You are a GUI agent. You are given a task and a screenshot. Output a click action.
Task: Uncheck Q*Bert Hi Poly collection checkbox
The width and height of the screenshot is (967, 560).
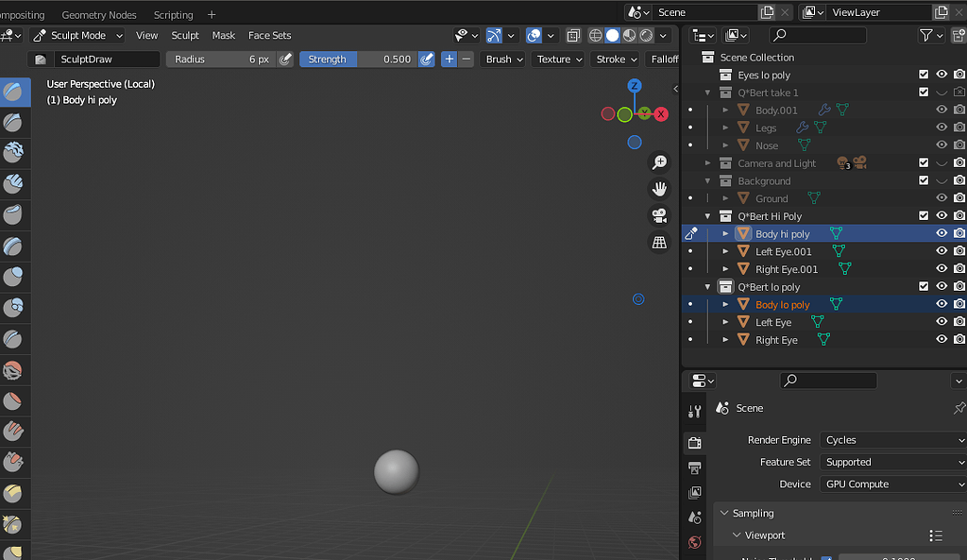[924, 216]
